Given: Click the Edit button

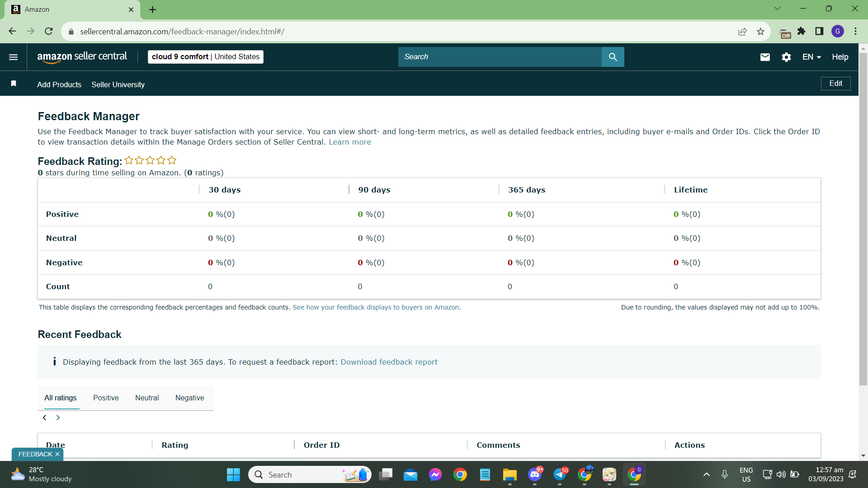Looking at the screenshot, I should pyautogui.click(x=835, y=84).
